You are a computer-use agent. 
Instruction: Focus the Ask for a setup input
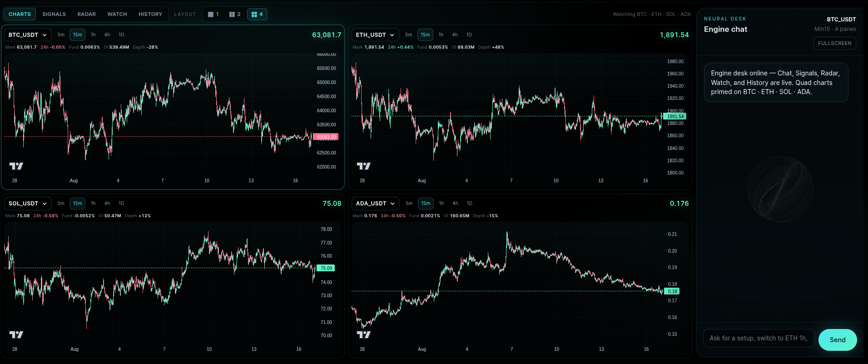(759, 338)
